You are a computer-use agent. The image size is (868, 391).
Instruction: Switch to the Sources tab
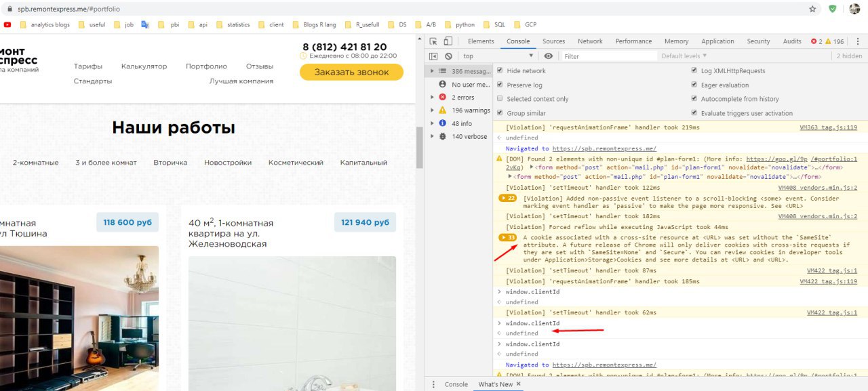(x=553, y=41)
